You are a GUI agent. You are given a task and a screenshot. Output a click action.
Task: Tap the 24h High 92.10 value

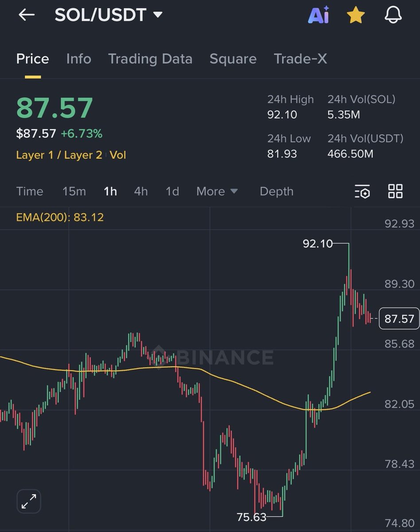pyautogui.click(x=282, y=115)
